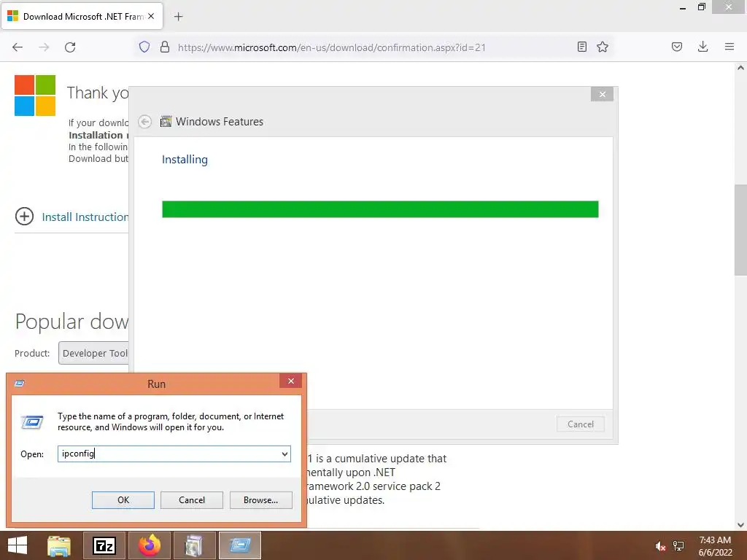Image resolution: width=747 pixels, height=560 pixels.
Task: Open the tracking protection shield icon
Action: pyautogui.click(x=144, y=47)
